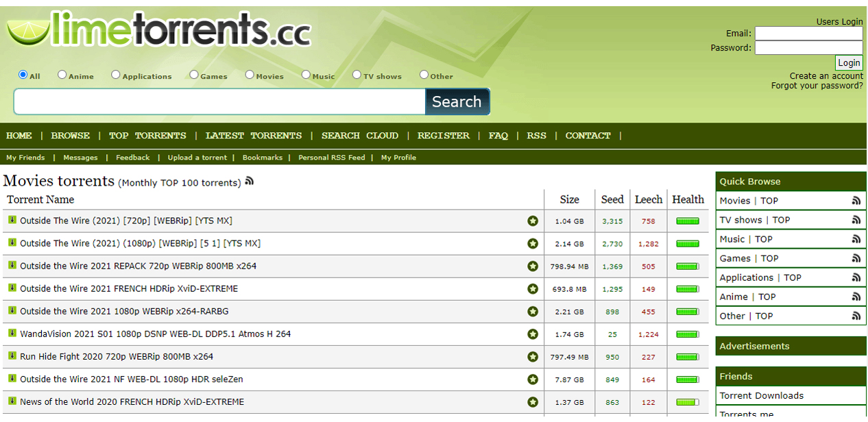Click health bar of News of the World row

pyautogui.click(x=688, y=402)
